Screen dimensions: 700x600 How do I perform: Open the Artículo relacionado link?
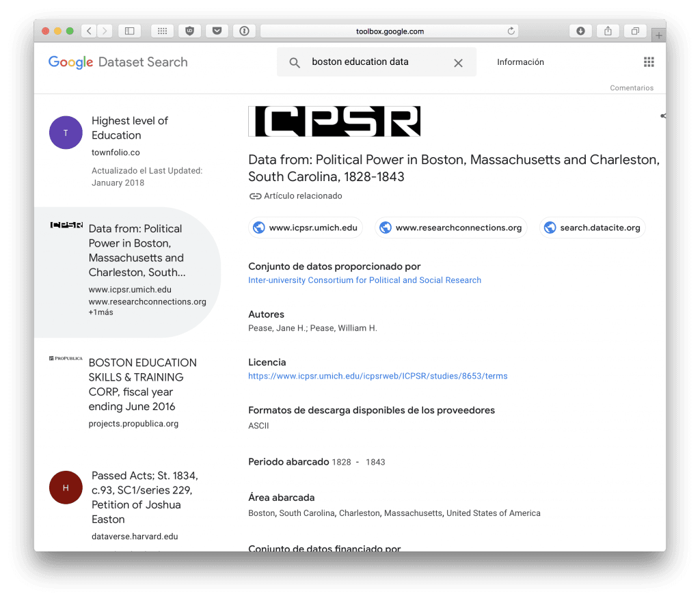(x=295, y=196)
